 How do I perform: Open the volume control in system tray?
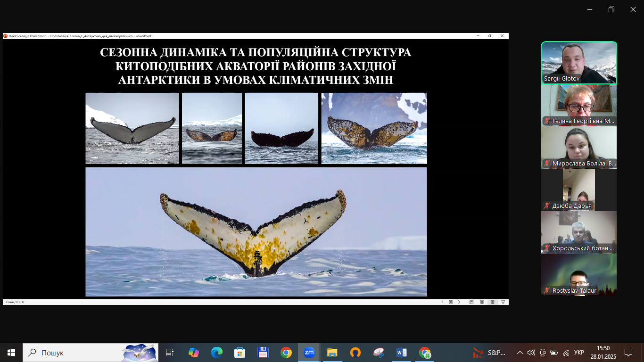531,353
